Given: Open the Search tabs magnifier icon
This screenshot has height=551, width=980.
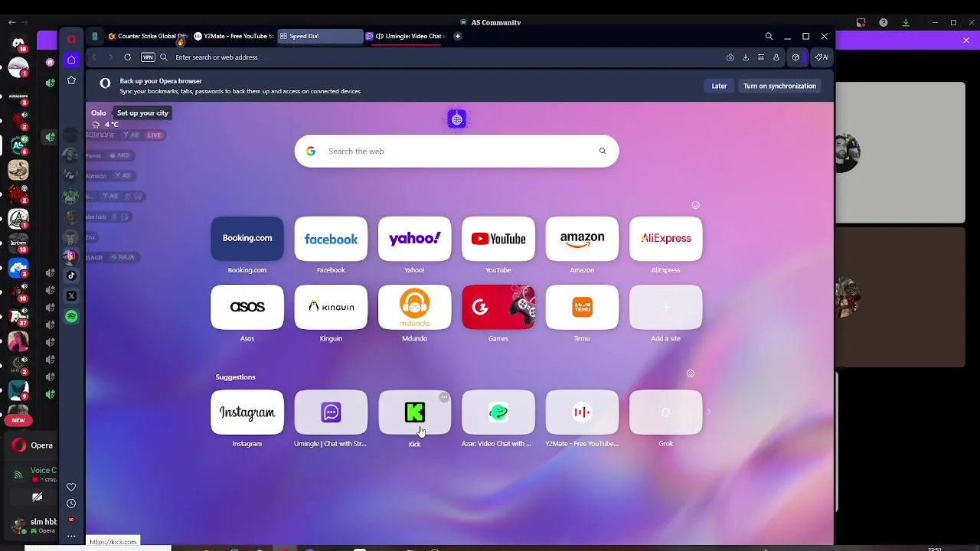Looking at the screenshot, I should click(769, 36).
